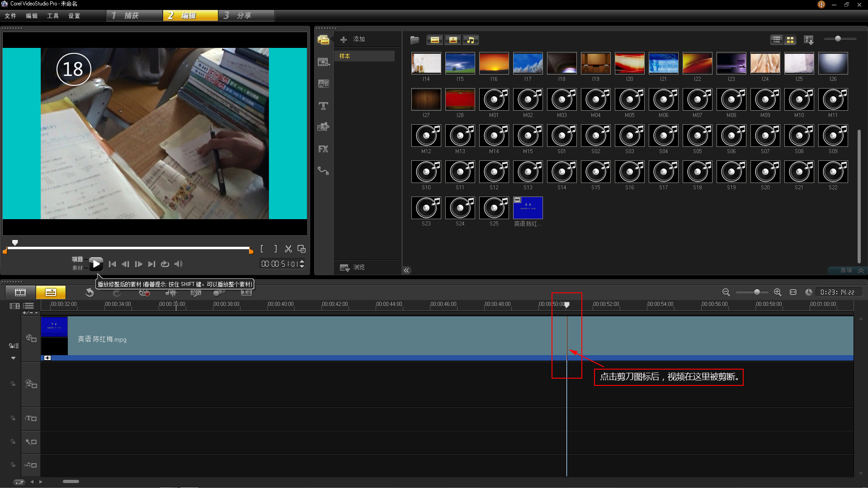Open the FX filter library
This screenshot has width=868, height=488.
tap(323, 149)
